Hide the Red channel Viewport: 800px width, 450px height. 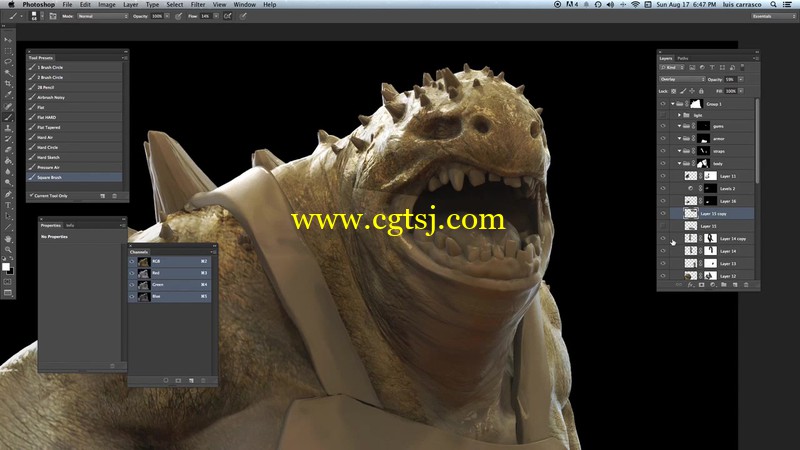[132, 273]
